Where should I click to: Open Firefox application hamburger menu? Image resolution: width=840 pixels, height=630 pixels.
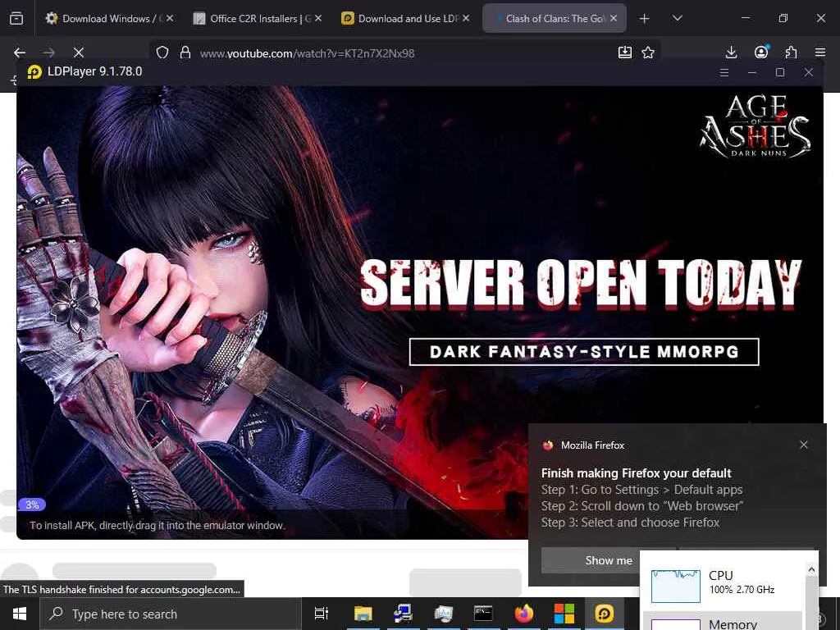(x=820, y=52)
